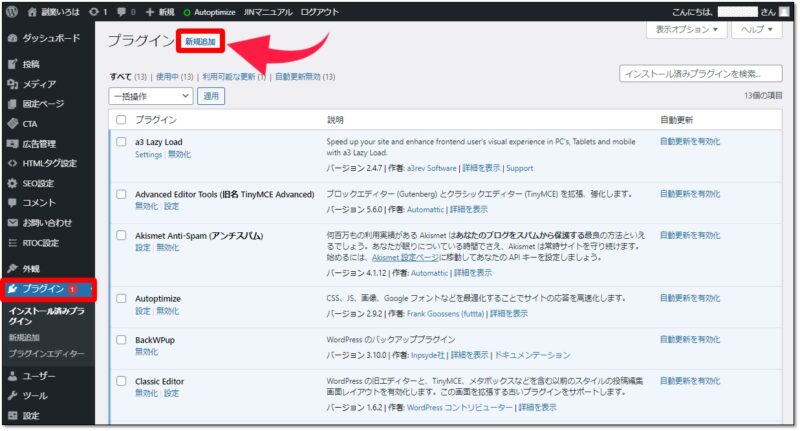The image size is (800, 431).
Task: Open 新規追加 submenu item in sidebar
Action: tap(24, 337)
